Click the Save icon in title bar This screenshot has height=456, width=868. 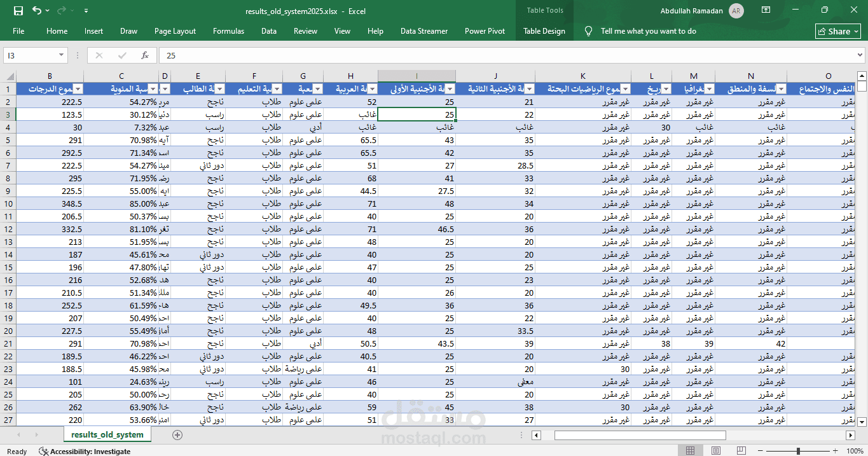point(18,11)
